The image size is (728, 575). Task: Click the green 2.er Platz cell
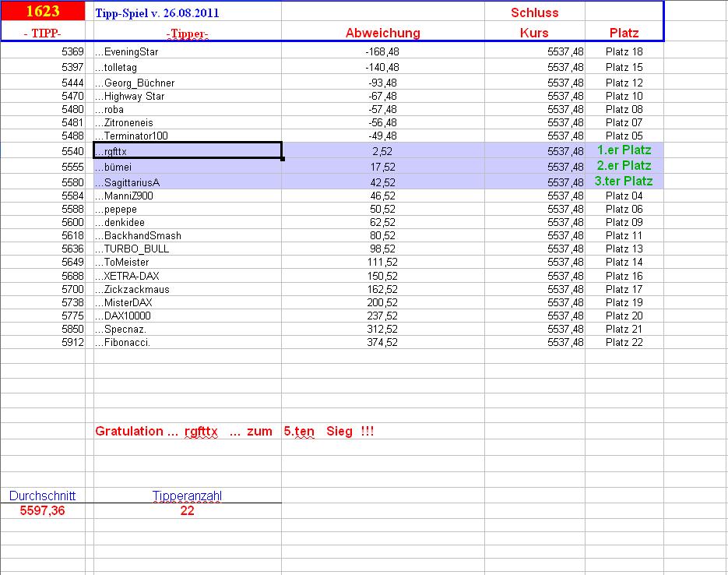tap(624, 166)
